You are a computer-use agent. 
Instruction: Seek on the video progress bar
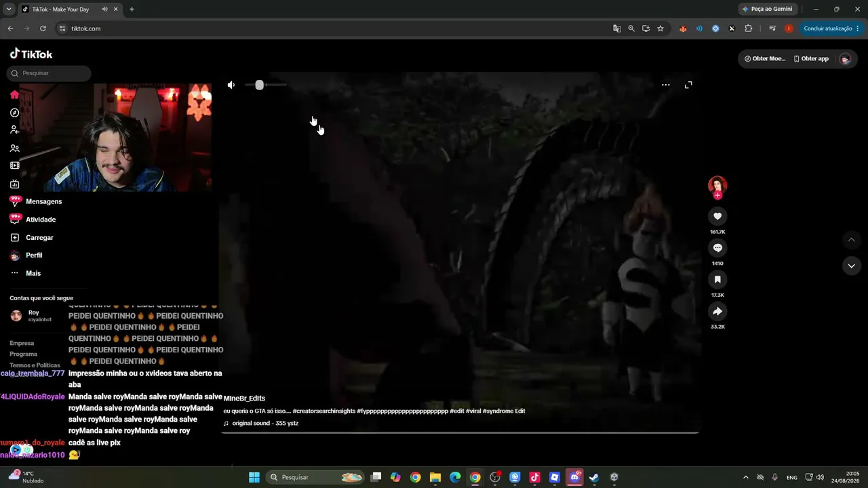460,432
